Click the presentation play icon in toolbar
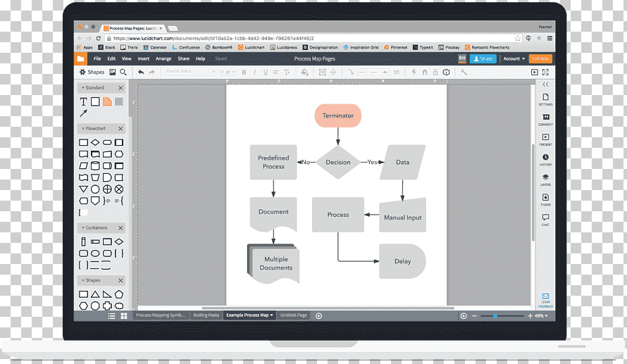This screenshot has width=627, height=364. 535,73
